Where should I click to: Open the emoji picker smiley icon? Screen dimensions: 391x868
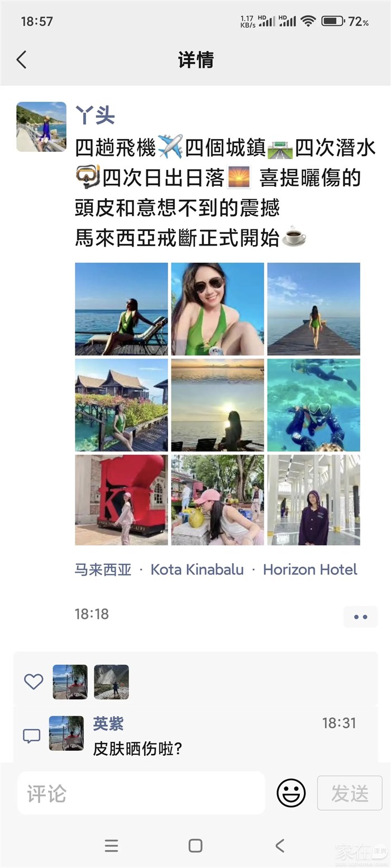point(291,793)
